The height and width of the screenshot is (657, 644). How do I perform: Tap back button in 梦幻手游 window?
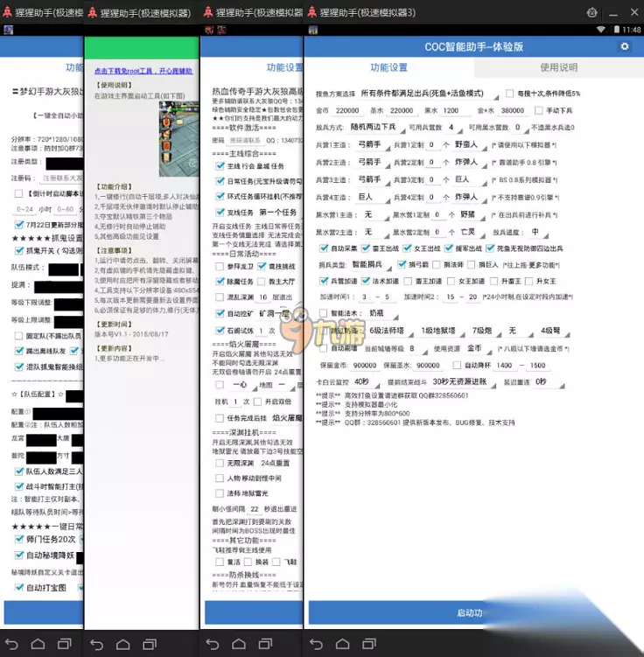click(11, 644)
